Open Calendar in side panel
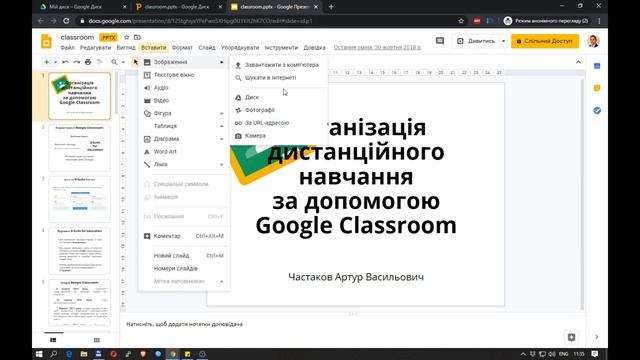 (597, 66)
